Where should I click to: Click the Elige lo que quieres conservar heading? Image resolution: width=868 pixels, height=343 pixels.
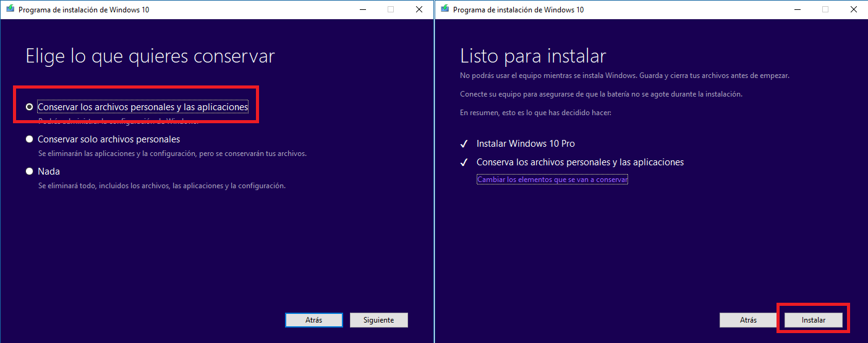coord(150,56)
